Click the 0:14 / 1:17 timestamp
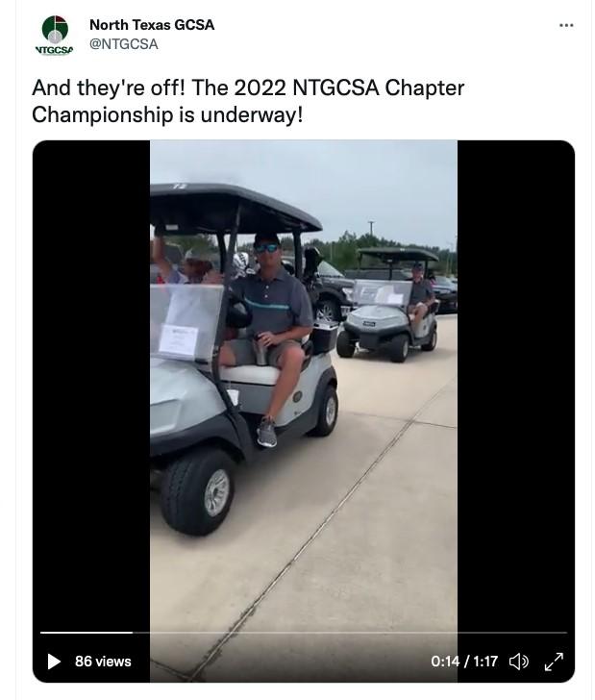Image resolution: width=595 pixels, height=700 pixels. point(464,662)
